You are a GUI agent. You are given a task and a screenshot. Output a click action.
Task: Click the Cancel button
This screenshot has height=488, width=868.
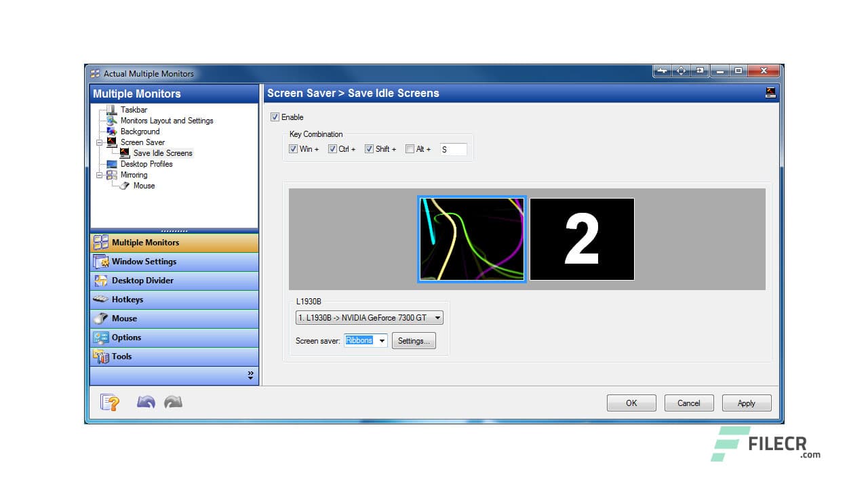[689, 403]
